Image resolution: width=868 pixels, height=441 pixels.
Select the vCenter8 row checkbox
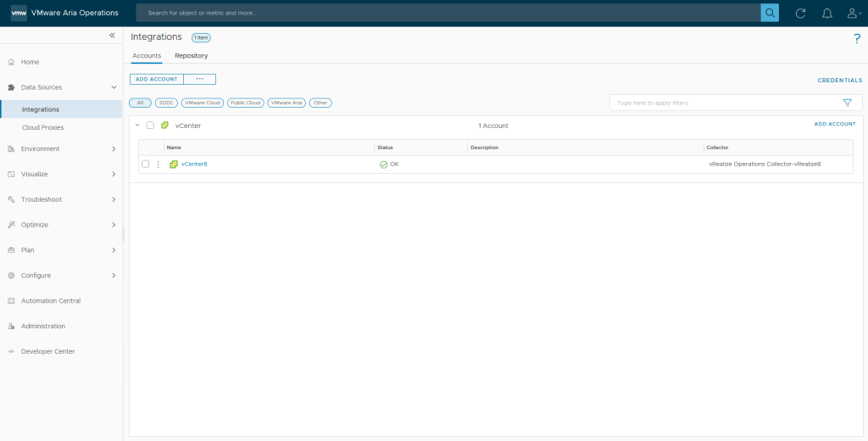click(x=146, y=164)
